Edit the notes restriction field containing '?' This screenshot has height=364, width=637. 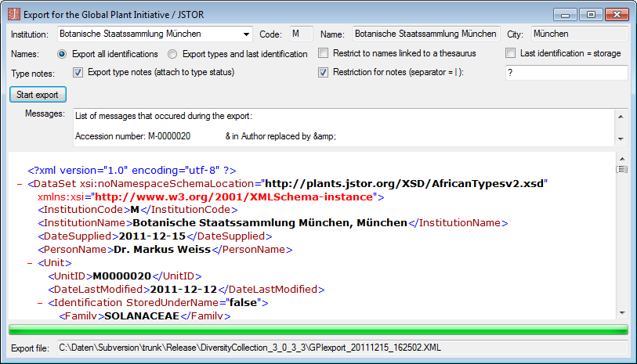[566, 73]
